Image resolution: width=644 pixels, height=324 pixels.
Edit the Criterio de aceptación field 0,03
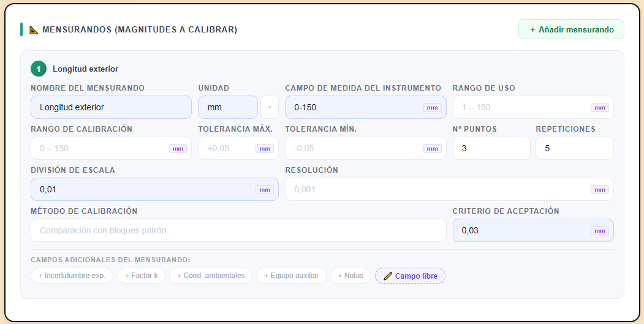click(533, 230)
